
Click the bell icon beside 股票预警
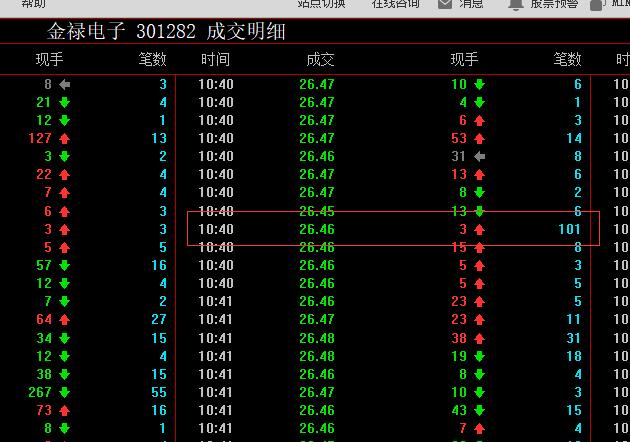coord(516,4)
